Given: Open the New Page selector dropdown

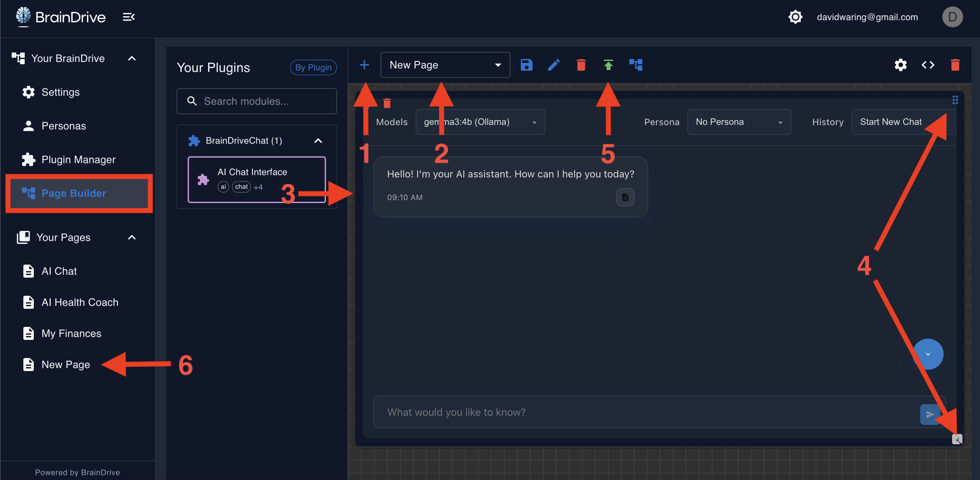Looking at the screenshot, I should (x=445, y=65).
